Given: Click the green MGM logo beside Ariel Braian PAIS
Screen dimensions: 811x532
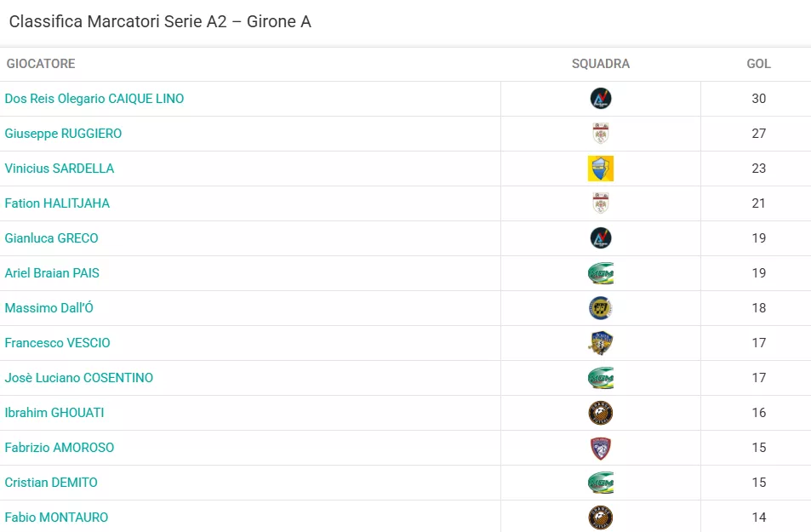Looking at the screenshot, I should (x=601, y=273).
